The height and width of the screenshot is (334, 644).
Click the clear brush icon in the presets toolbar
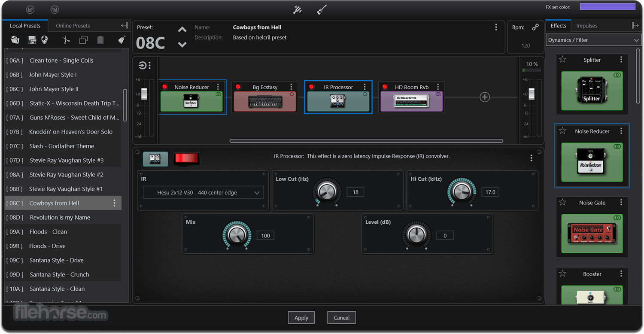click(122, 40)
